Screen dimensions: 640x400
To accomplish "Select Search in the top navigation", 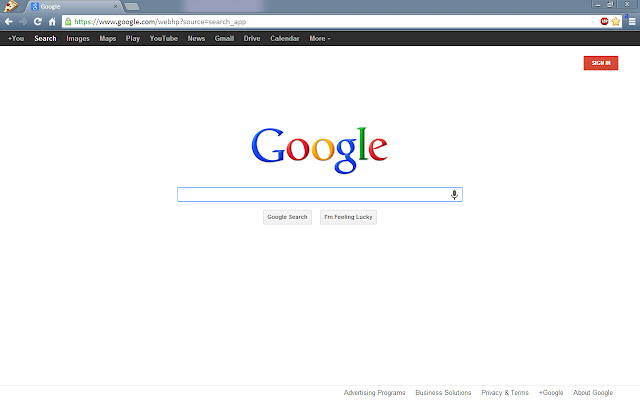I will click(x=45, y=38).
